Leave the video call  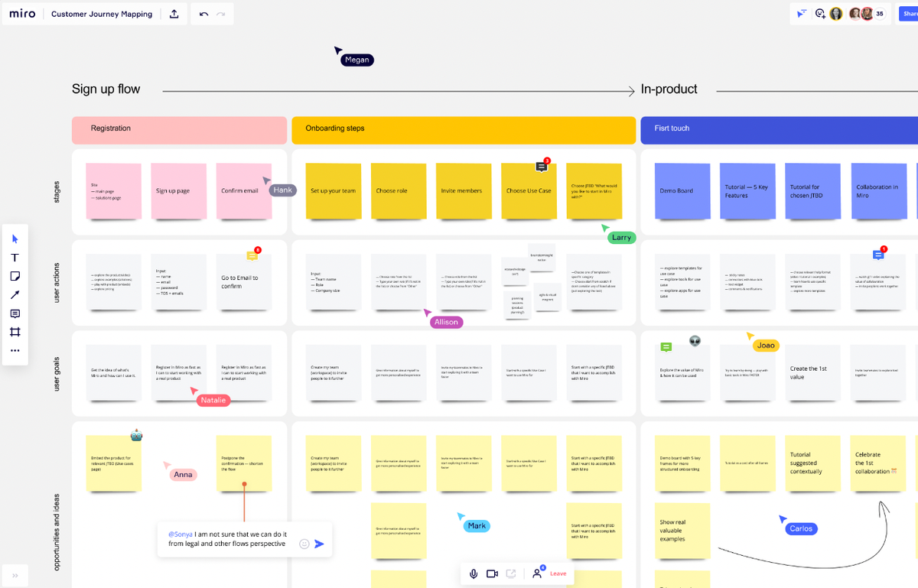tap(558, 573)
